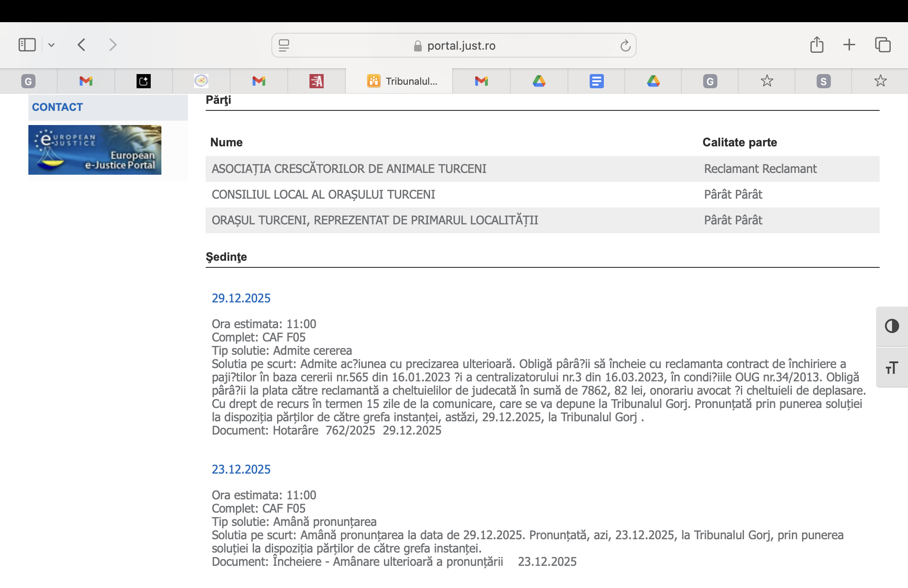Open the first Gmail tab
Screen dimensions: 908x588
(86, 81)
